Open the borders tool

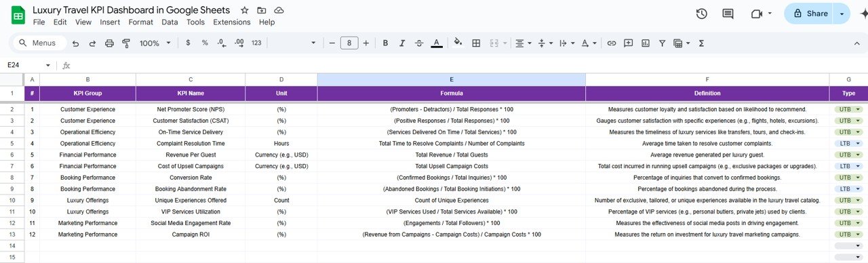click(x=476, y=43)
